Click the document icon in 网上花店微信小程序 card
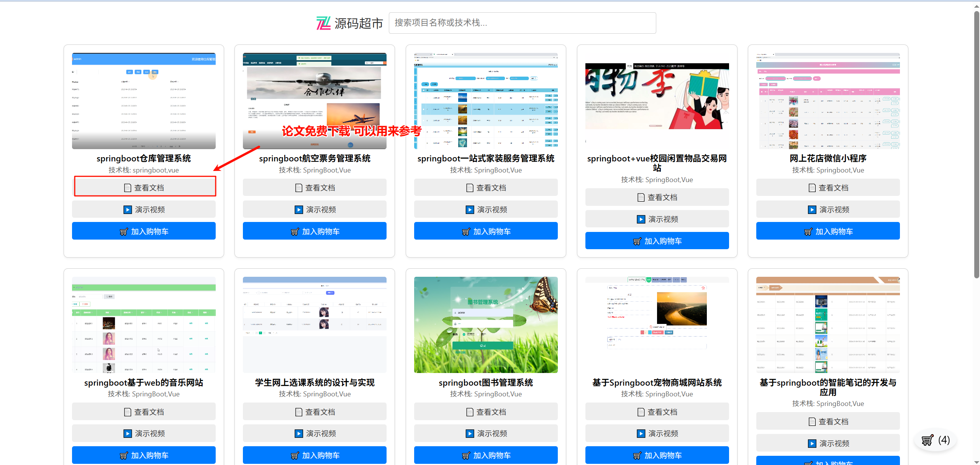 pos(812,188)
